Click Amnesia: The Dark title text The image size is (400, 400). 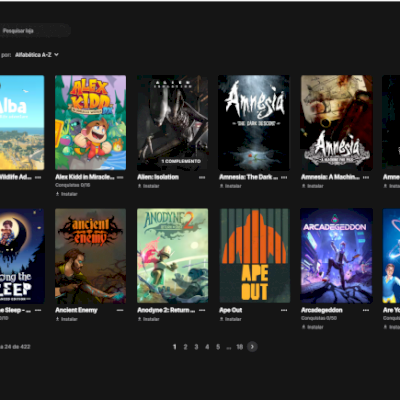point(248,177)
